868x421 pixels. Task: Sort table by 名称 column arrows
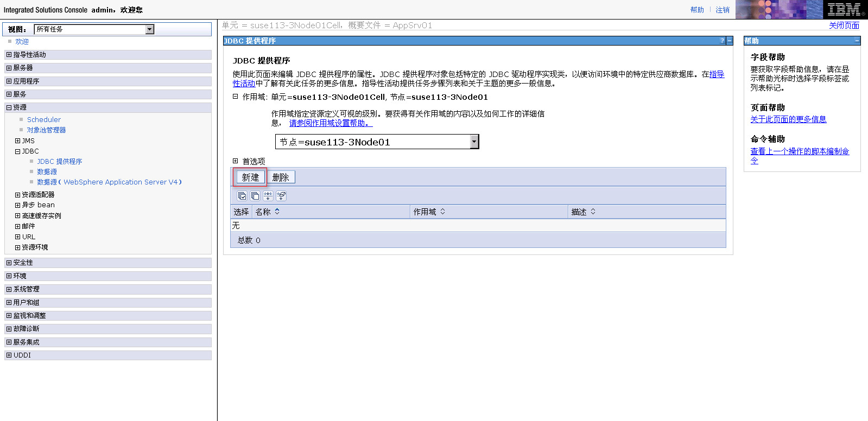(x=277, y=212)
